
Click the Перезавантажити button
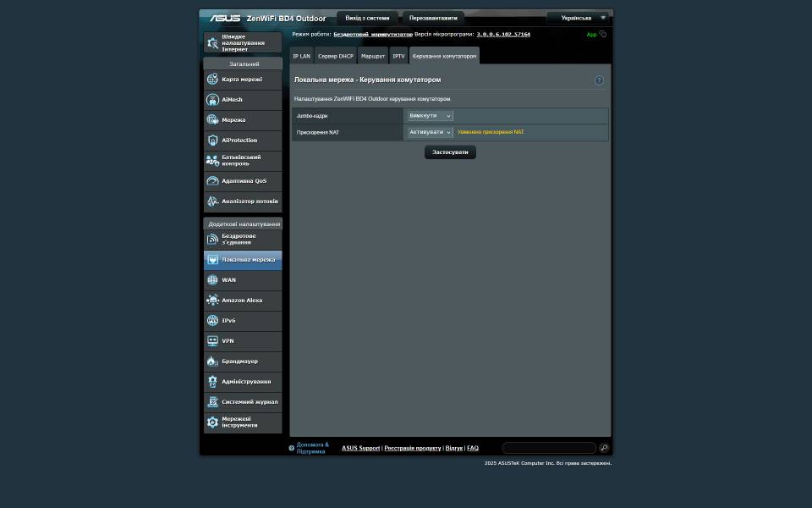433,18
